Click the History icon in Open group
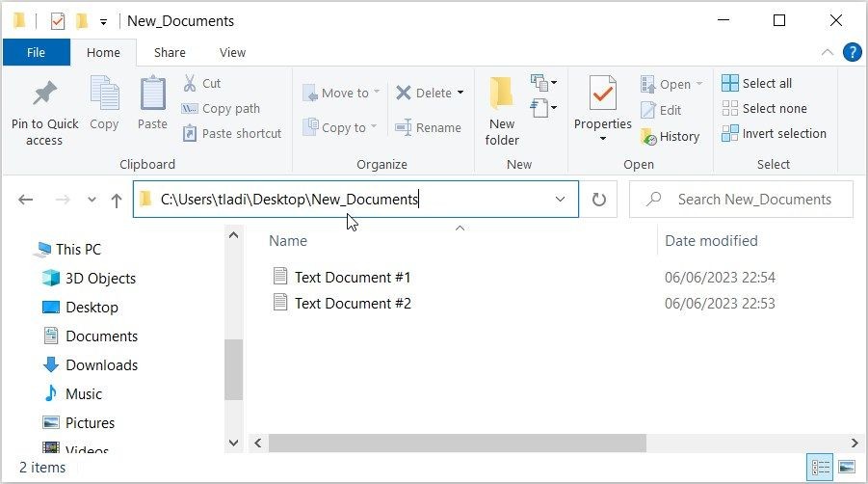868x484 pixels. [x=648, y=136]
